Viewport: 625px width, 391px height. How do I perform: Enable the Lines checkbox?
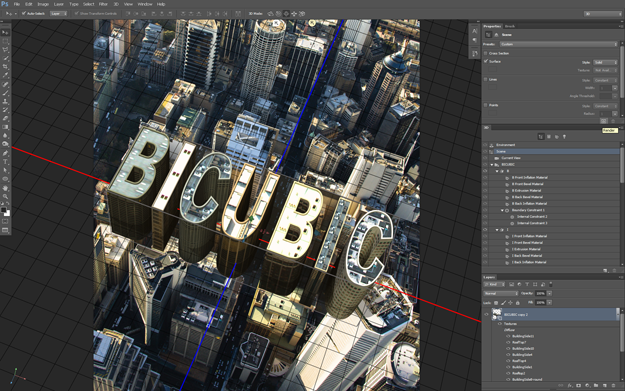[486, 79]
